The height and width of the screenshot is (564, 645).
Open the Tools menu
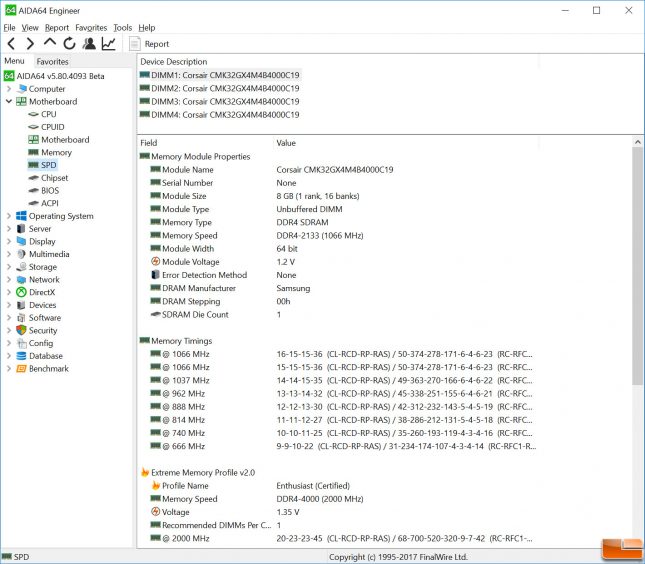[x=123, y=28]
